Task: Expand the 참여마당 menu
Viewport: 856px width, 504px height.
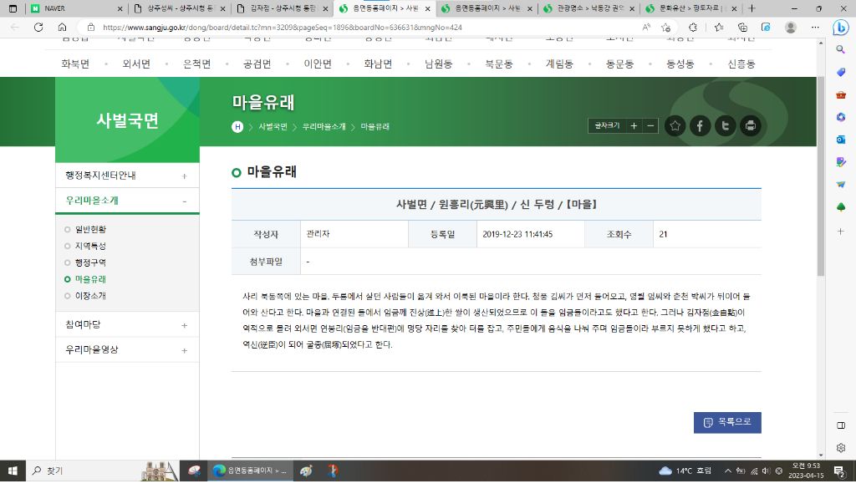Action: (184, 325)
